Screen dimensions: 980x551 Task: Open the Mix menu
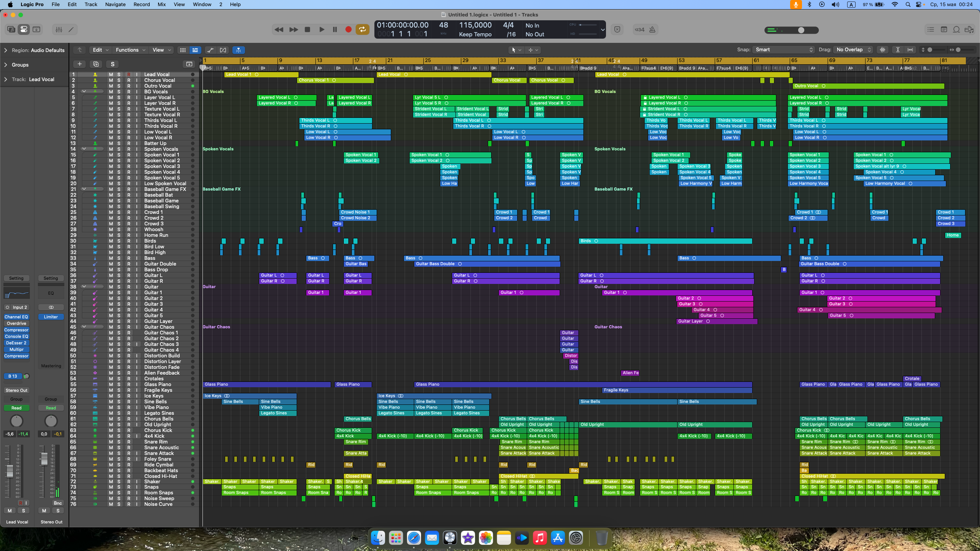[x=162, y=4]
